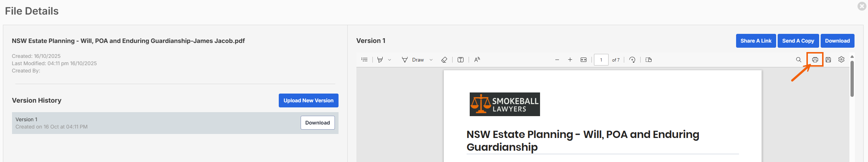Save the PDF with floppy icon
The width and height of the screenshot is (868, 162).
[828, 60]
